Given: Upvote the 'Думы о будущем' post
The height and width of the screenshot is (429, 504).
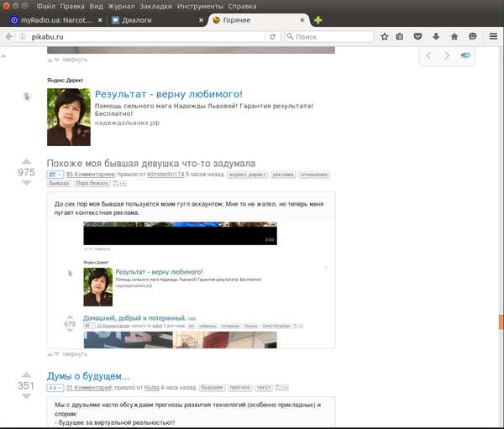Looking at the screenshot, I should 26,374.
